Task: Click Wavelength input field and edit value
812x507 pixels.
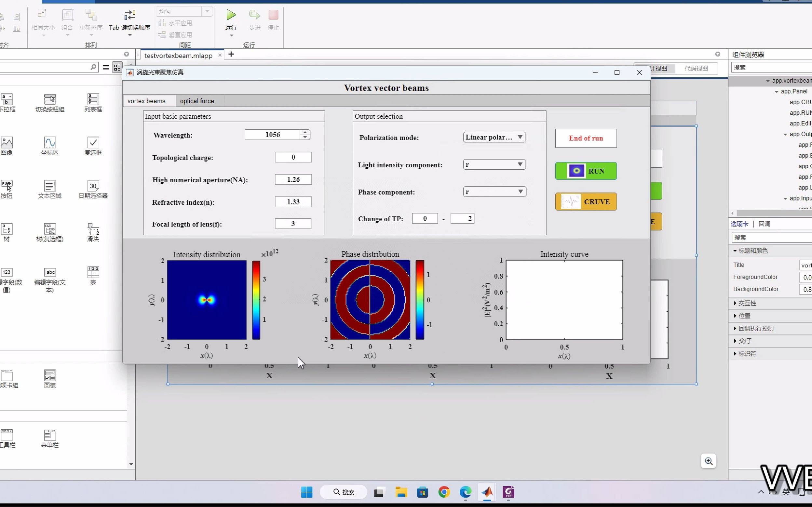Action: [x=272, y=134]
